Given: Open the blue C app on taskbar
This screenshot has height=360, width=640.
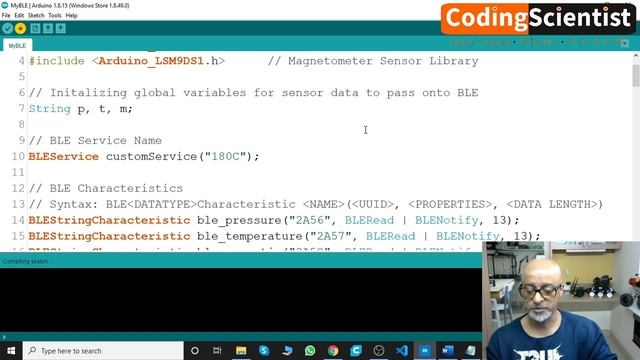Looking at the screenshot, I should click(356, 351).
